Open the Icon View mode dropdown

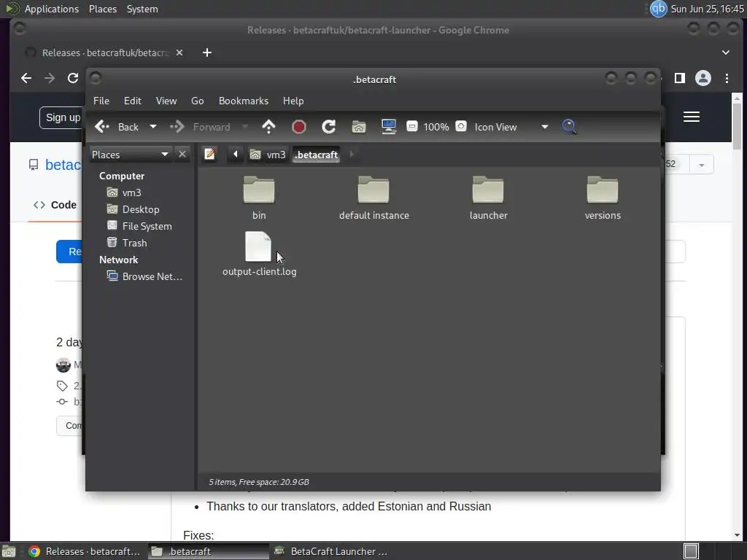511,127
